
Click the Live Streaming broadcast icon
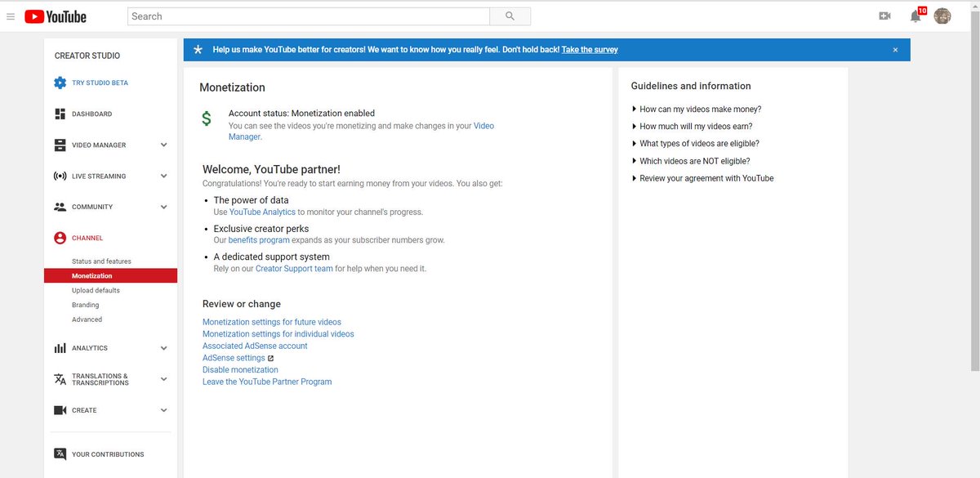point(60,176)
